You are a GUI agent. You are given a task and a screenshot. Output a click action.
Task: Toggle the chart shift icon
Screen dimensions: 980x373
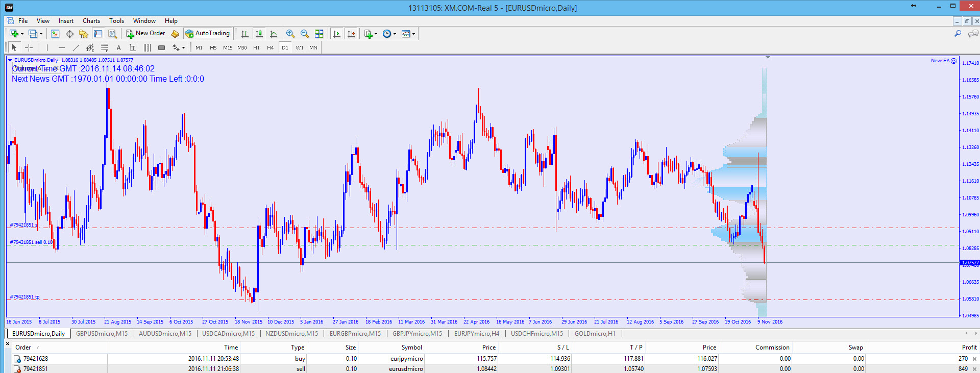tap(351, 34)
